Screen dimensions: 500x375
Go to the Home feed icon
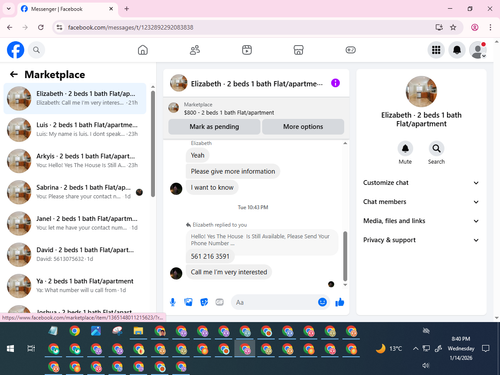(143, 50)
